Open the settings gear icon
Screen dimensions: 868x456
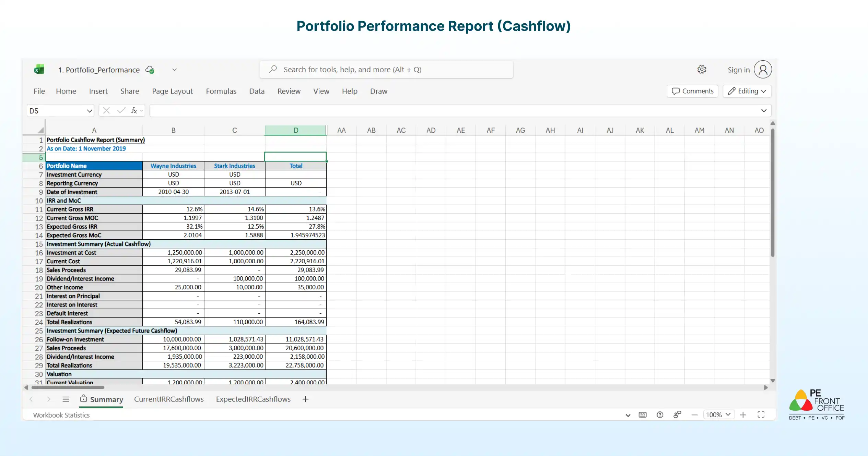tap(702, 70)
